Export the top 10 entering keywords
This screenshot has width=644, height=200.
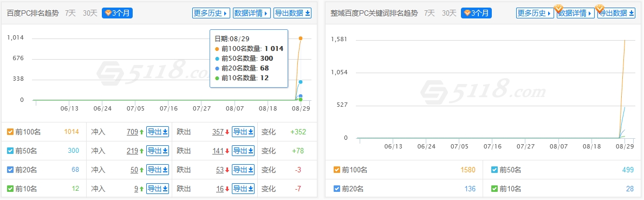(158, 189)
